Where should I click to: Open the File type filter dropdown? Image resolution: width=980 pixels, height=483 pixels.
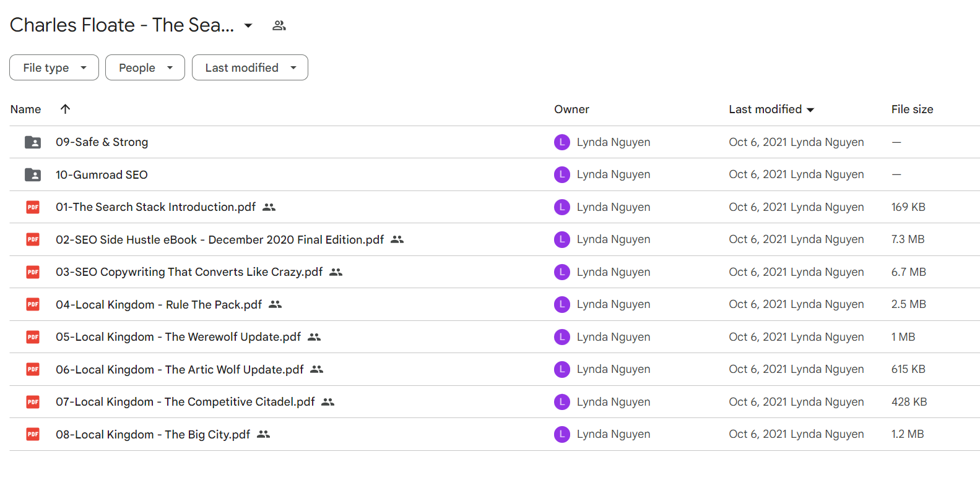click(x=54, y=67)
